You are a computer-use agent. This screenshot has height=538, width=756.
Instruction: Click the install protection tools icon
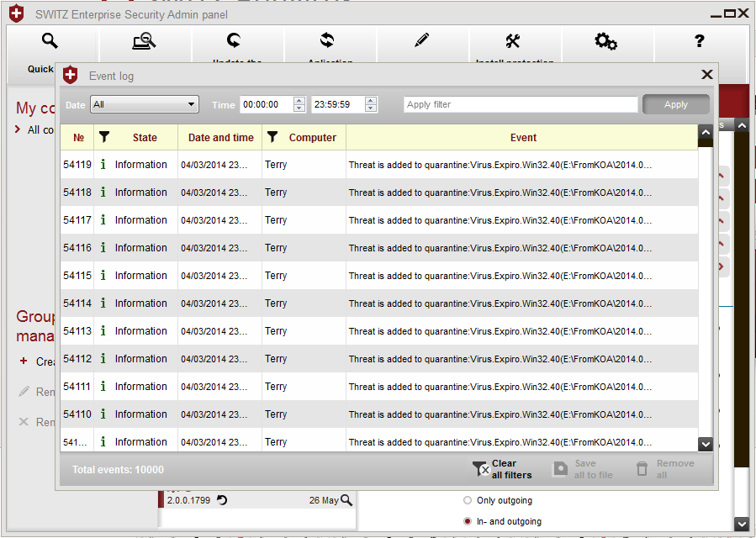tap(513, 41)
